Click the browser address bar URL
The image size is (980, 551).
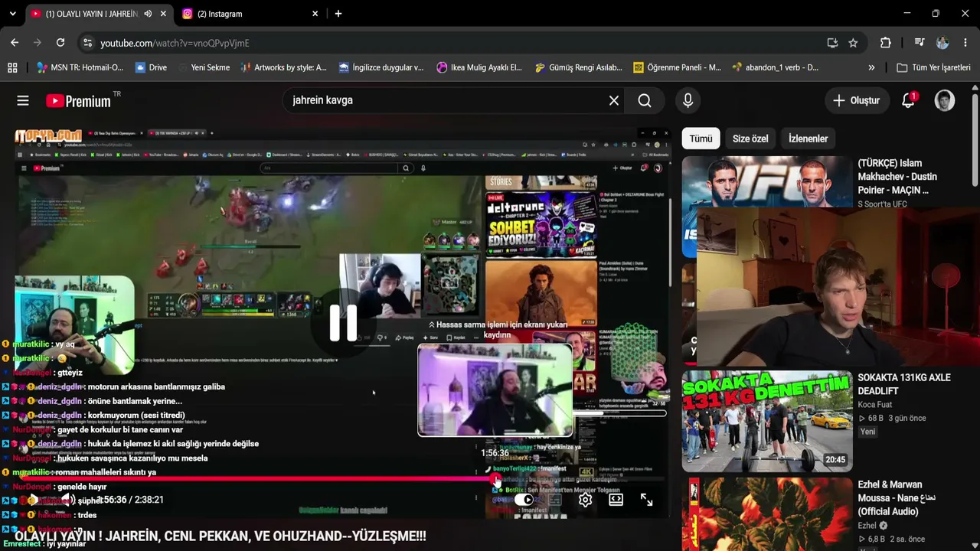click(175, 43)
